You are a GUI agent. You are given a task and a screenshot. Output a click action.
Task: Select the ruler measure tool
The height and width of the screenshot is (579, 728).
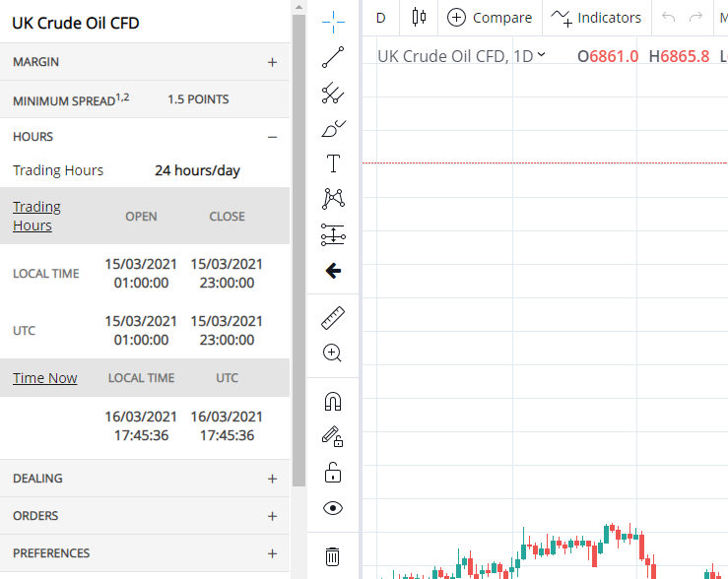(x=333, y=317)
